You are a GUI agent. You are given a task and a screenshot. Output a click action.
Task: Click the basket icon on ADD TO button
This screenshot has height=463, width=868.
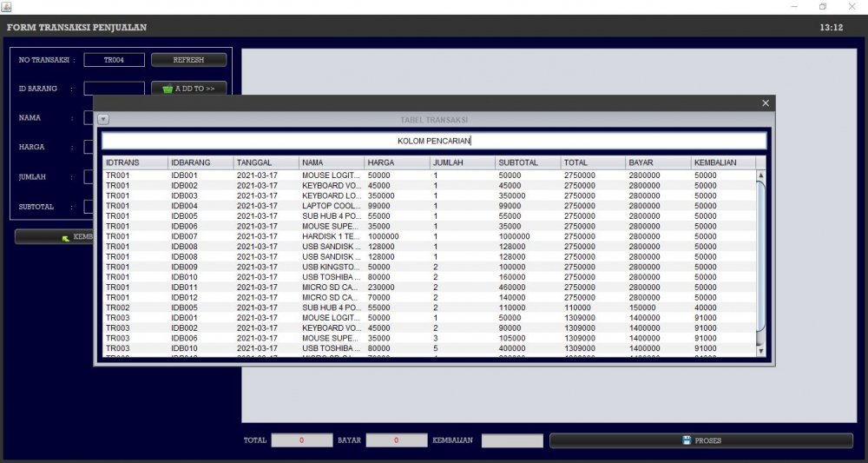(x=168, y=89)
